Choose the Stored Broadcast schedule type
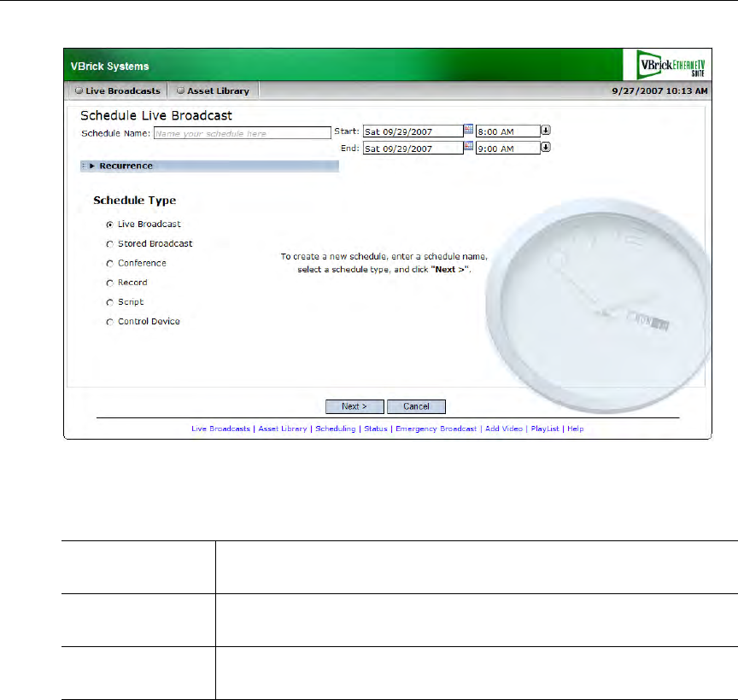The image size is (738, 700). click(x=109, y=244)
